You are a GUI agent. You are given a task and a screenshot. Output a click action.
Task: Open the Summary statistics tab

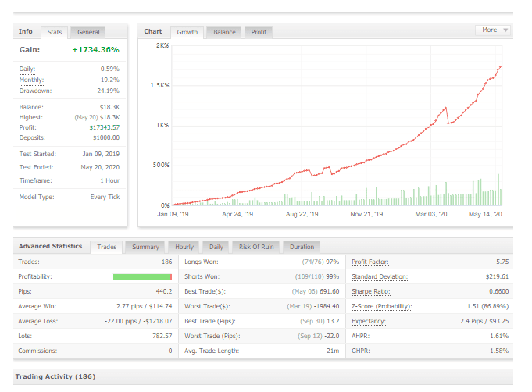coord(145,247)
